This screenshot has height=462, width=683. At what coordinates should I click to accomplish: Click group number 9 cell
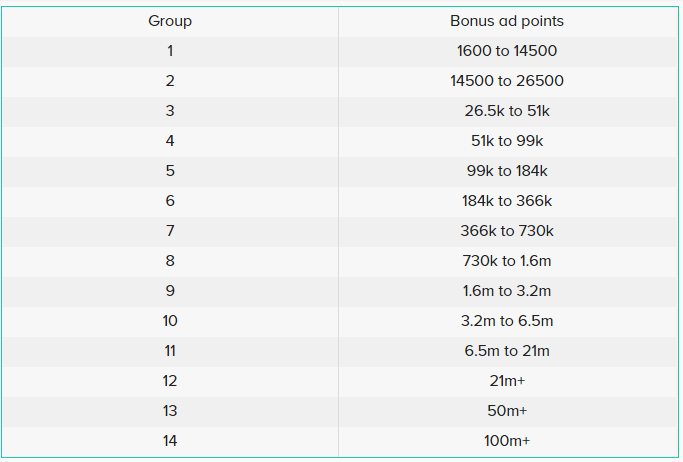click(x=170, y=291)
